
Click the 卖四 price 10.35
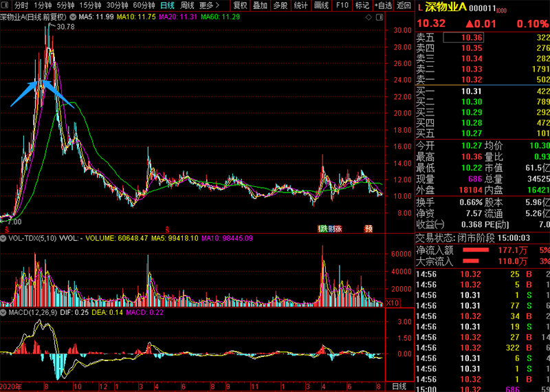(472, 47)
